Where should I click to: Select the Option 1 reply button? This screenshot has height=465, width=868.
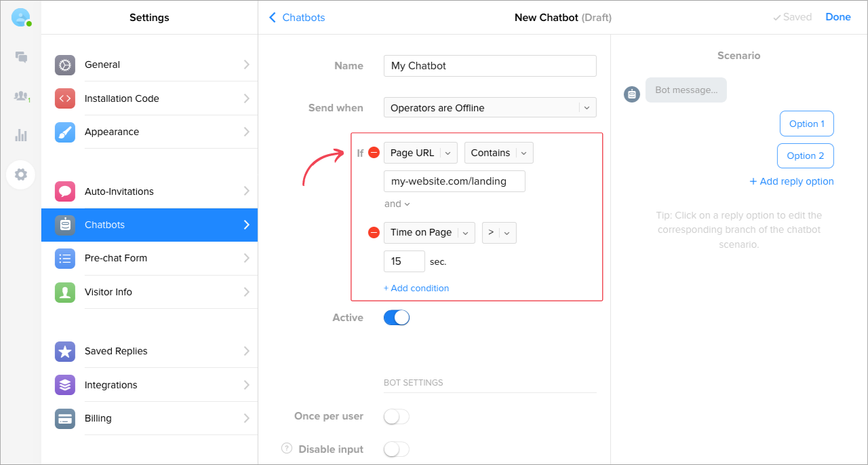(806, 124)
